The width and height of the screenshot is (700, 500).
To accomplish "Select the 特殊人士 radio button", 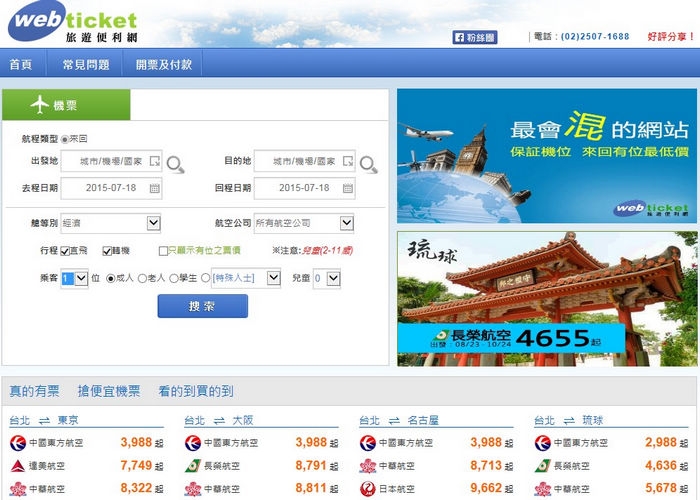I will click(205, 278).
